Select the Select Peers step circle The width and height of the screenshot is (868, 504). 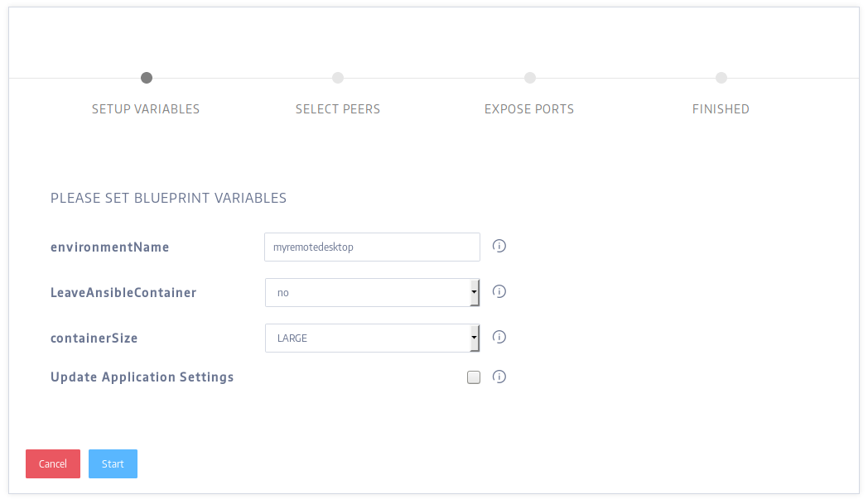point(338,78)
